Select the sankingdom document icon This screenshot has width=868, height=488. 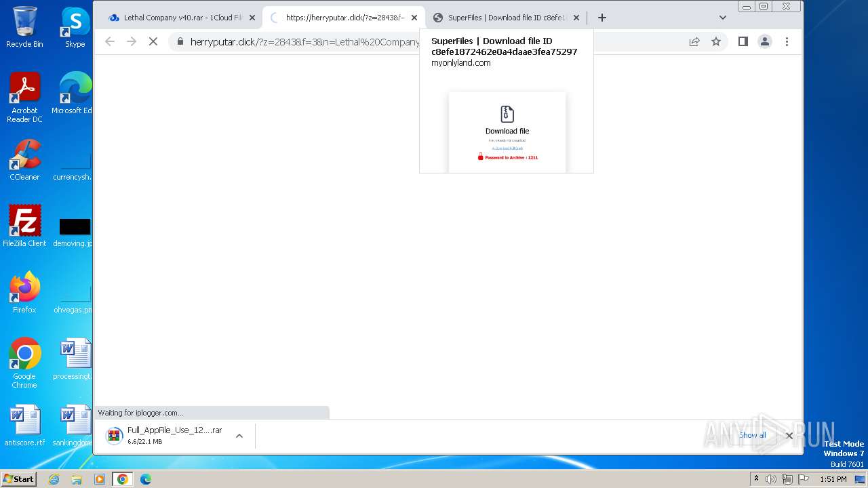[73, 426]
